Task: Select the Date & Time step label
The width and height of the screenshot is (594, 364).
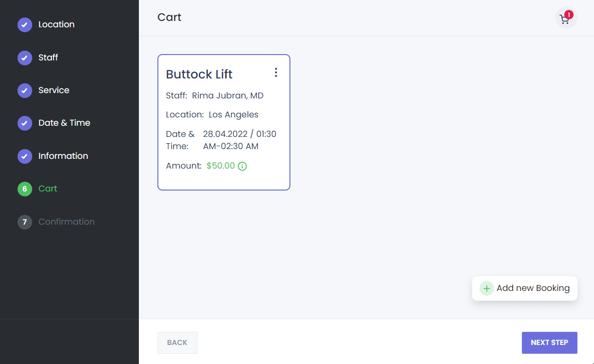Action: [64, 123]
